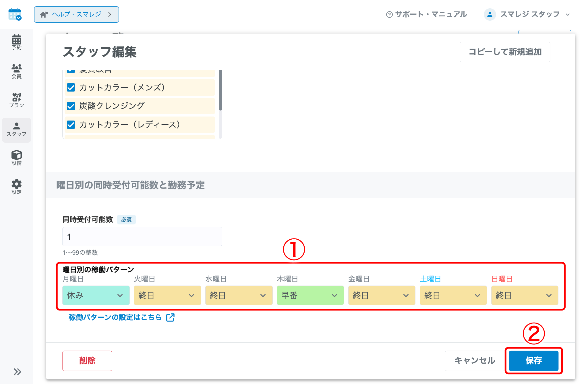Viewport: 588px width, 384px height.
Task: Click the red 削除 delete button
Action: click(87, 361)
